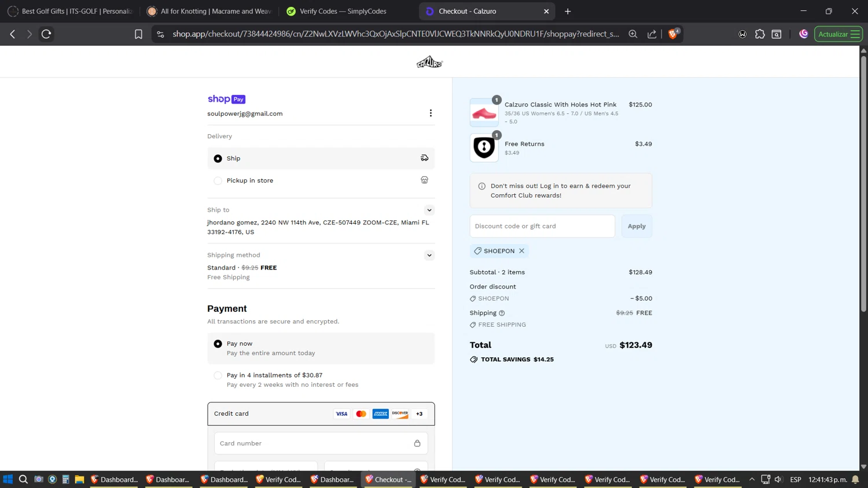Open a new browser tab
This screenshot has width=868, height=488.
click(568, 11)
